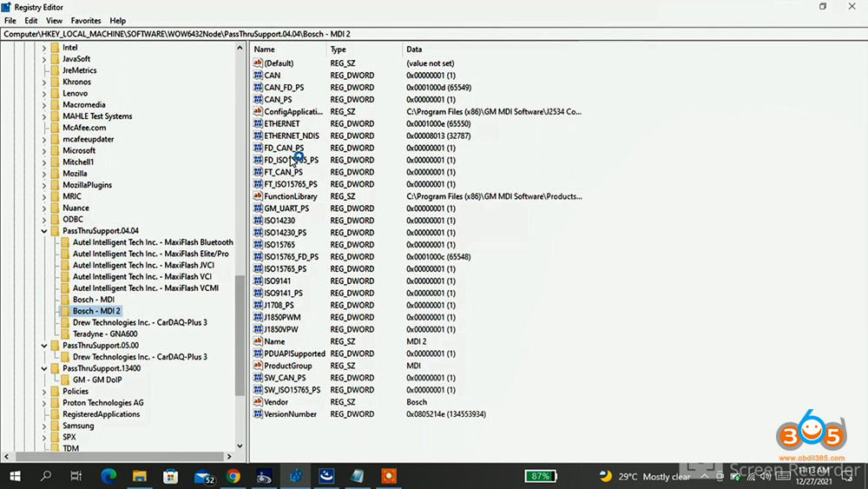Open Google Chrome from the taskbar

pos(233,476)
